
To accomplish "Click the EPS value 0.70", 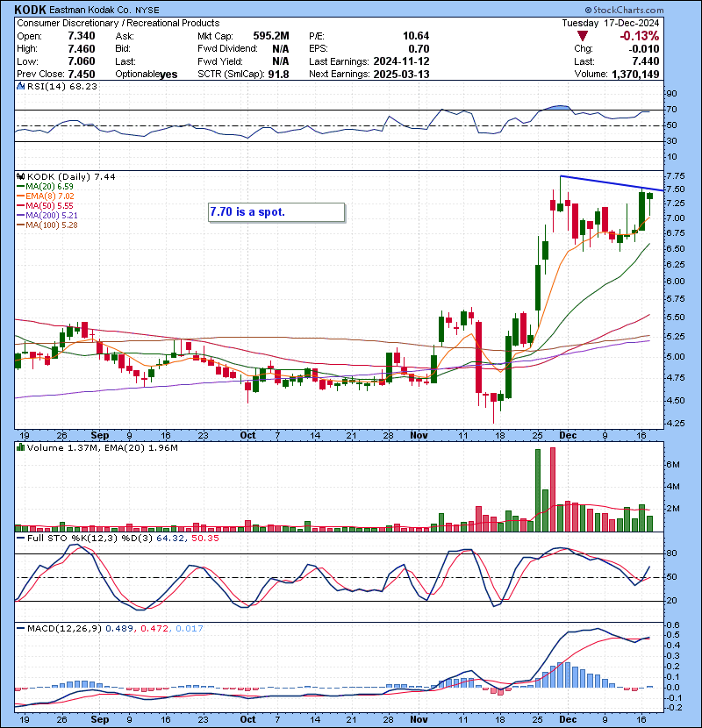I will pos(419,49).
